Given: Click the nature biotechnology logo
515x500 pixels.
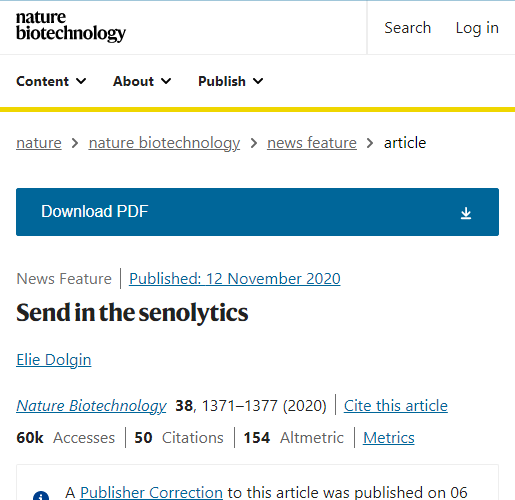Looking at the screenshot, I should [x=71, y=27].
